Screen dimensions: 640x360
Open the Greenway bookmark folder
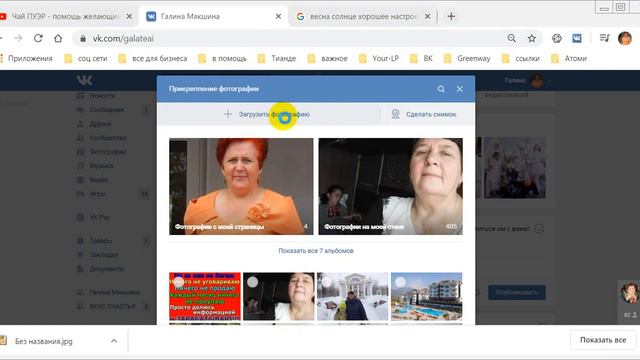click(467, 58)
